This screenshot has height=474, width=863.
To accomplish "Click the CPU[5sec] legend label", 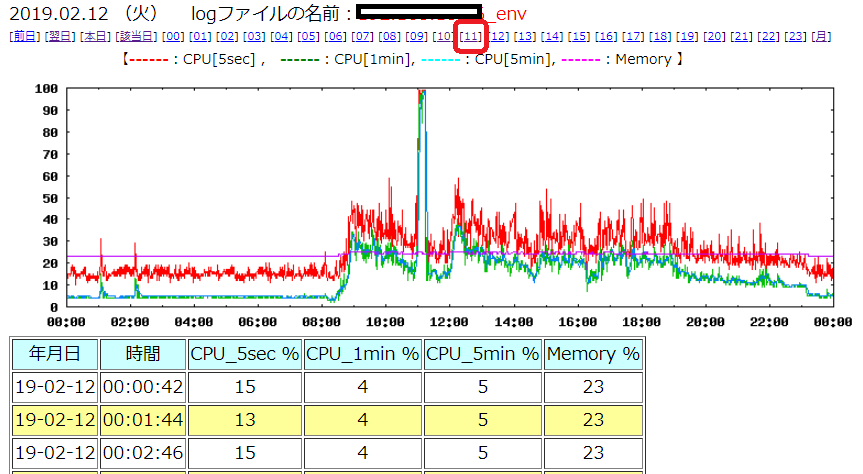I will pos(219,59).
